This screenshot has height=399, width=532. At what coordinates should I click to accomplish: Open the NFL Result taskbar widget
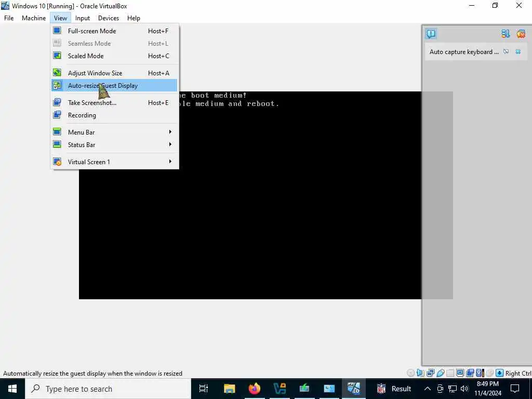394,389
